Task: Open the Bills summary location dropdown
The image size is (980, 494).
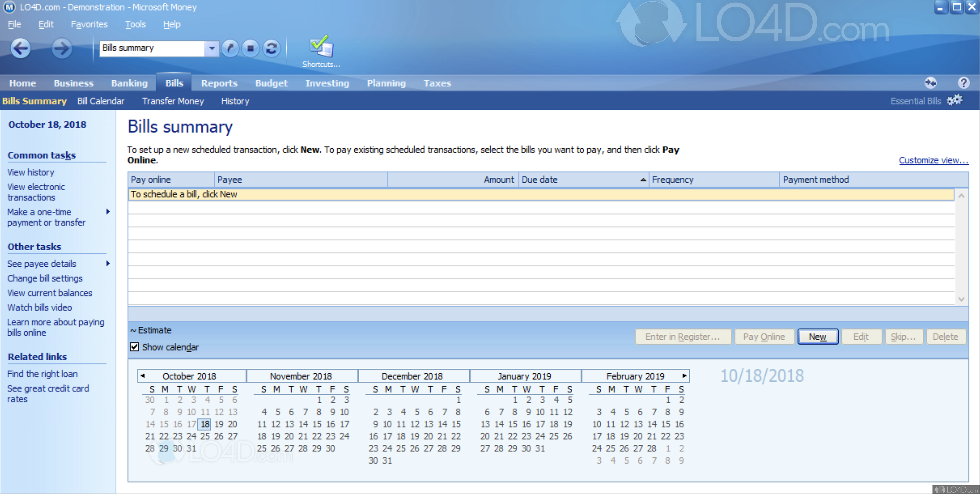Action: [x=212, y=48]
